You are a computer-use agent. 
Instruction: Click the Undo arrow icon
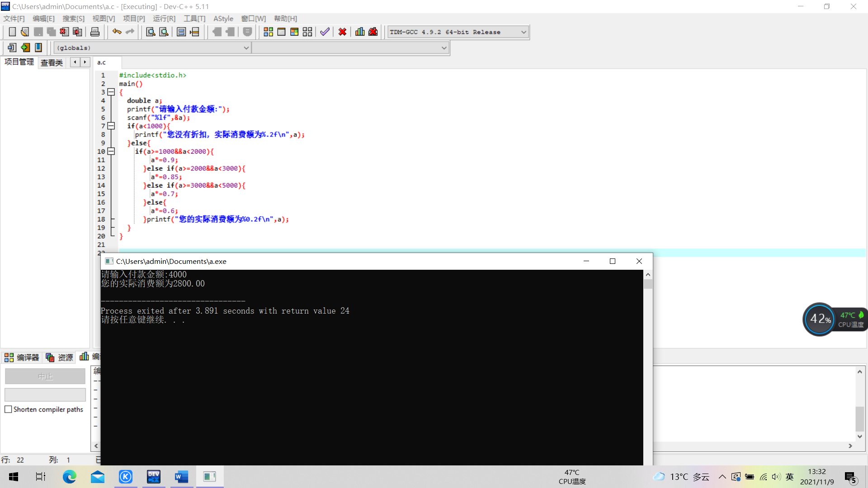(117, 32)
